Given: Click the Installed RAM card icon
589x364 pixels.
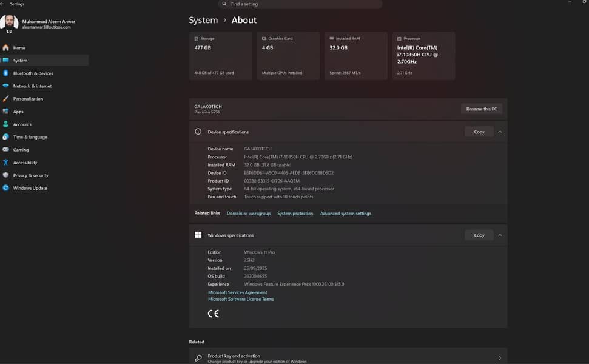Looking at the screenshot, I should point(332,38).
